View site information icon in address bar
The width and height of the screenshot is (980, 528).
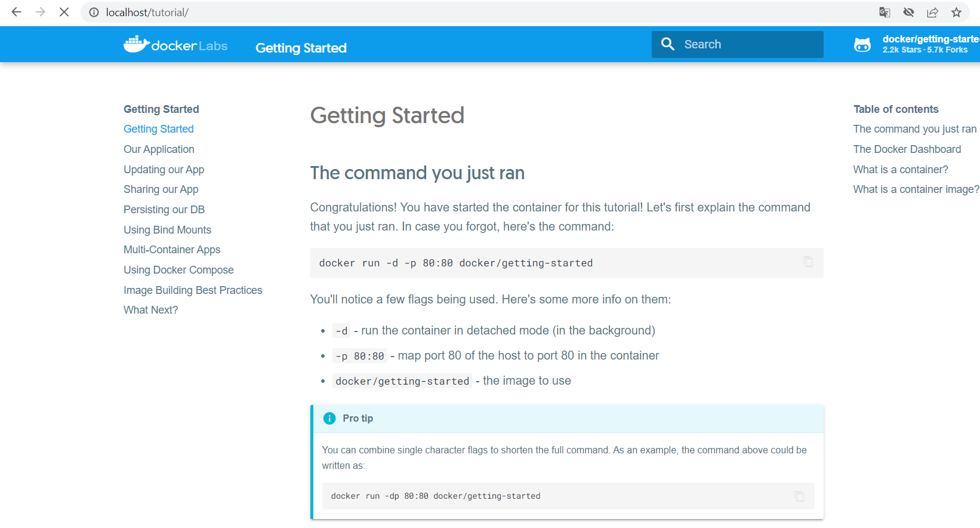coord(94,13)
